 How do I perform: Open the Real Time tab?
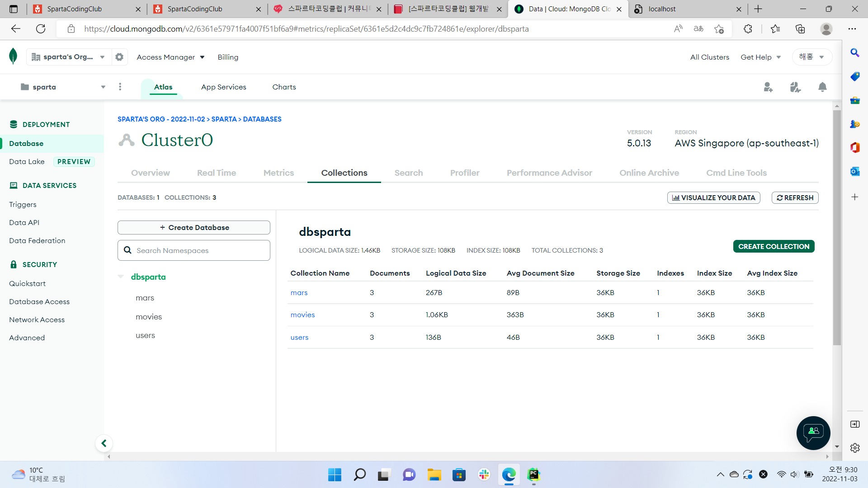click(x=217, y=173)
